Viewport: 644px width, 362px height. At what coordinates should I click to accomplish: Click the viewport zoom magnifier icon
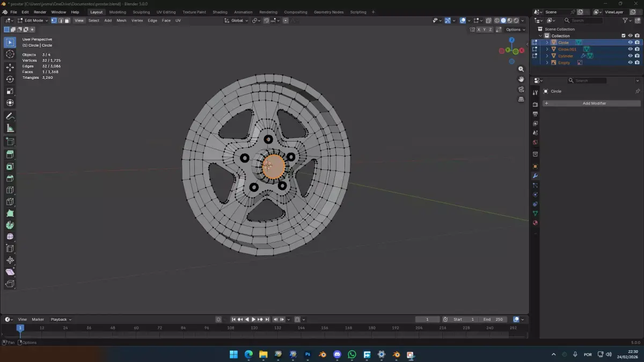pos(521,69)
